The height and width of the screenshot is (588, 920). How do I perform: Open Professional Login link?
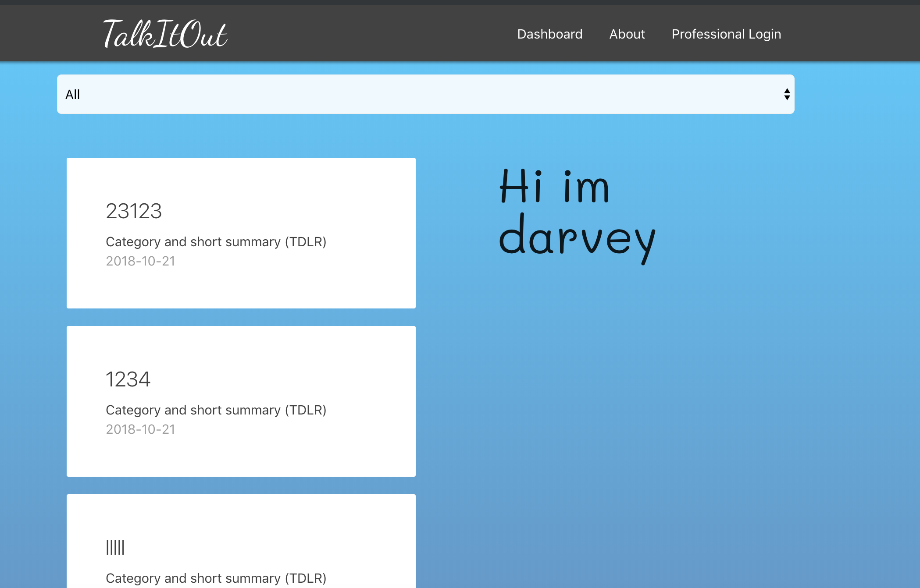[x=726, y=34]
